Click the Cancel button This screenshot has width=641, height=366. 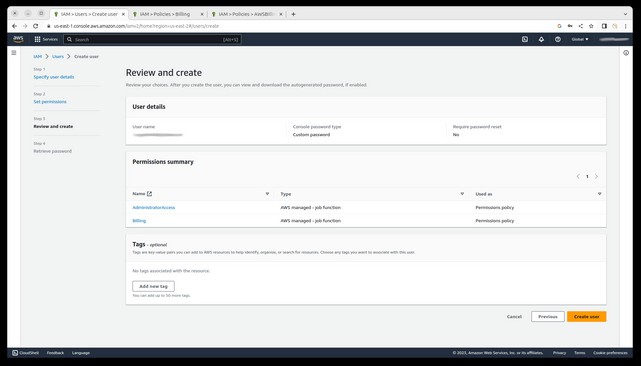point(514,317)
